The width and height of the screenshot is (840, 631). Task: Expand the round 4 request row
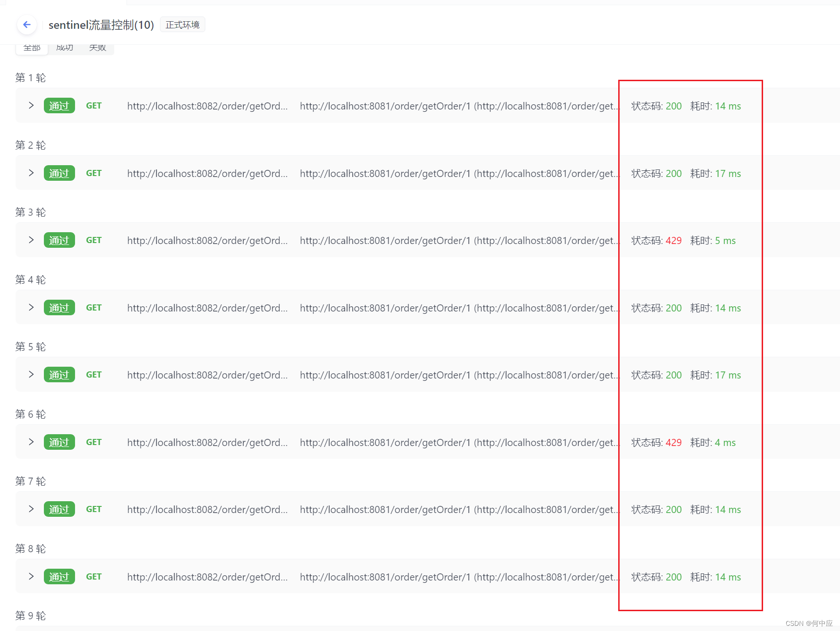(x=31, y=307)
